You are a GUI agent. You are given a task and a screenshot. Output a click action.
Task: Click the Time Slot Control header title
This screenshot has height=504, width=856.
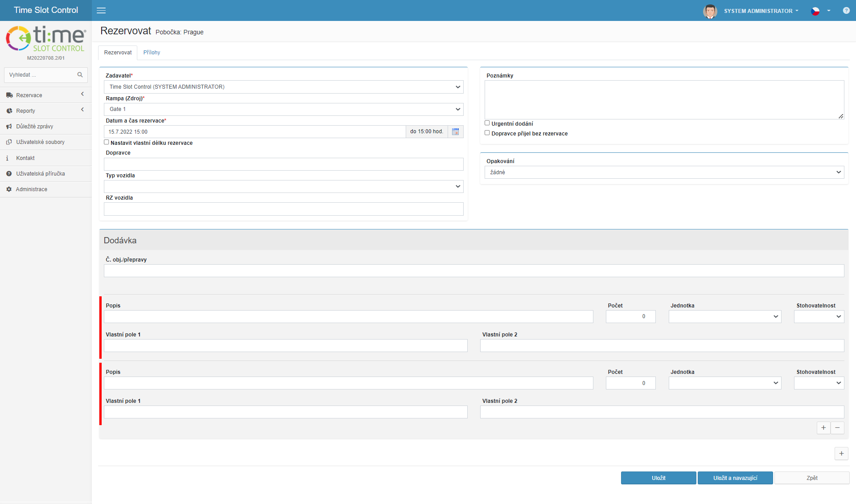pyautogui.click(x=46, y=10)
